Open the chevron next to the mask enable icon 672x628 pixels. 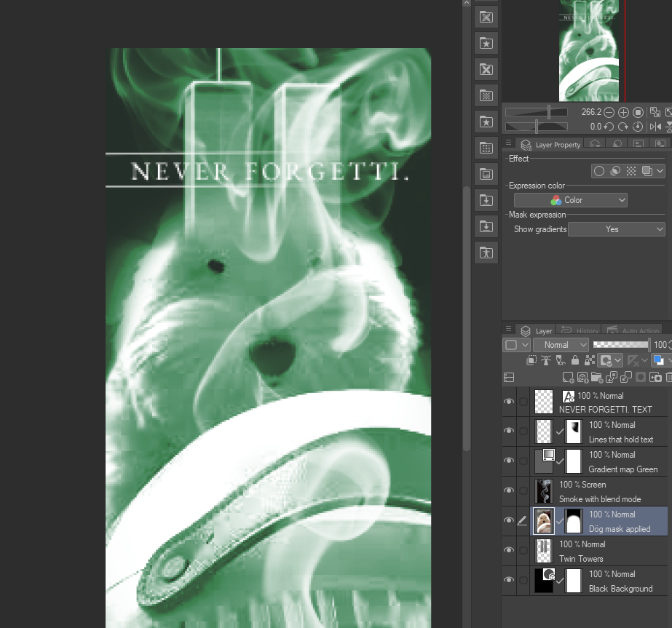[617, 361]
